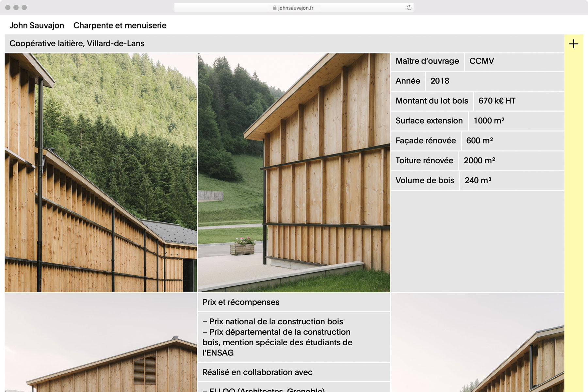The width and height of the screenshot is (588, 392).
Task: Click the third maximize window dot
Action: click(x=24, y=8)
